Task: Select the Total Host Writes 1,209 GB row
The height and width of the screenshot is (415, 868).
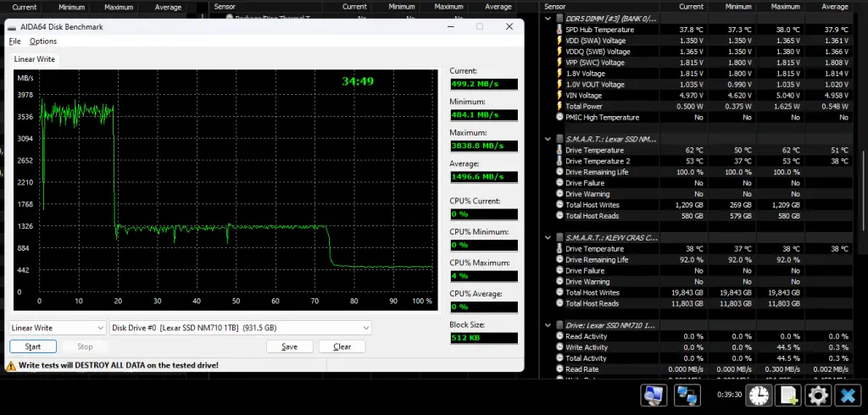Action: [x=698, y=205]
